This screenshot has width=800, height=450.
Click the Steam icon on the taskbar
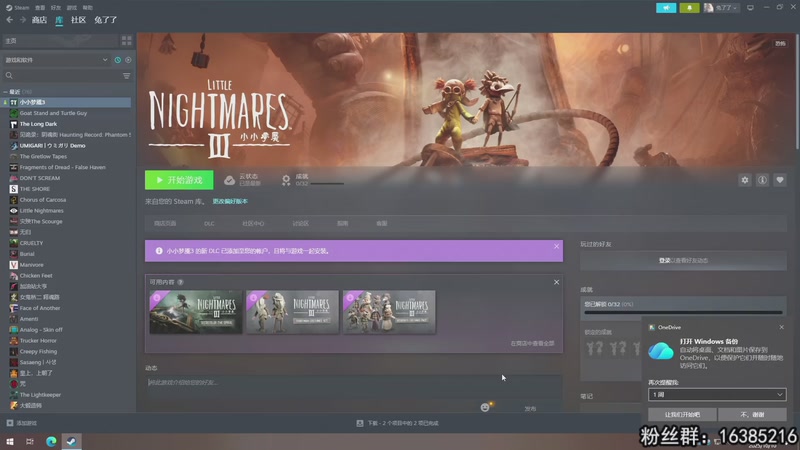[x=71, y=441]
